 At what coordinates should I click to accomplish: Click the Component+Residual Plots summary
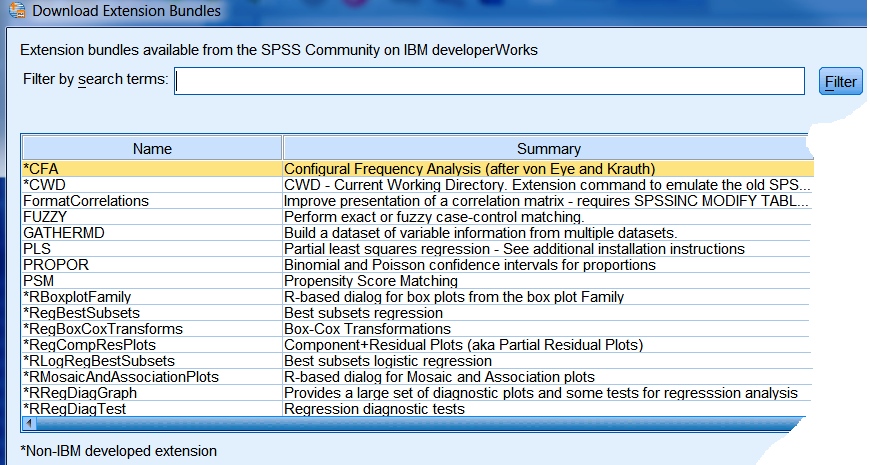tap(463, 346)
